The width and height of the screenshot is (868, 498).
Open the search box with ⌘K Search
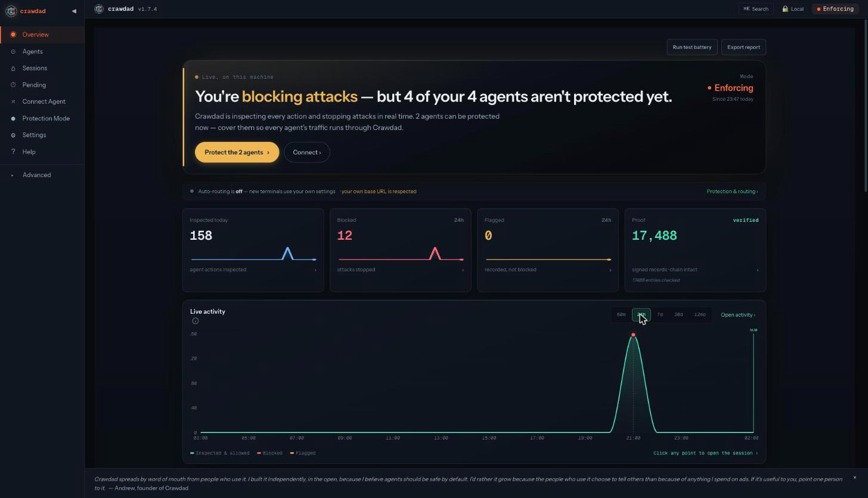(755, 9)
